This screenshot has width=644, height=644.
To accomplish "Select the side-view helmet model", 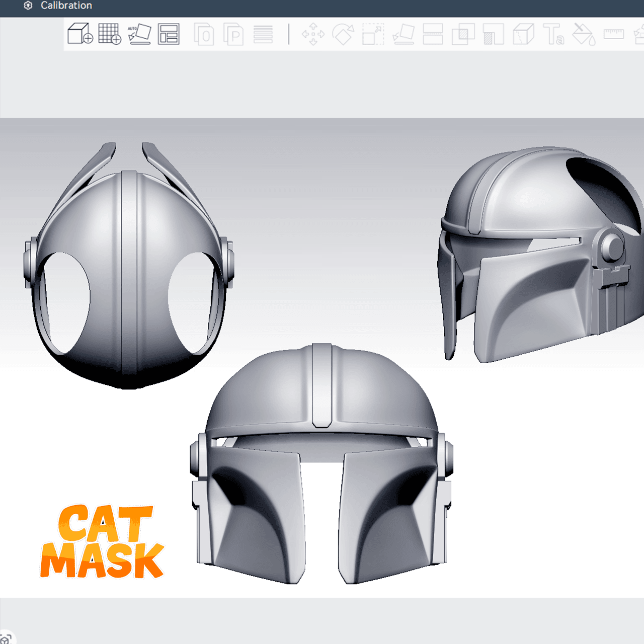I will click(541, 255).
